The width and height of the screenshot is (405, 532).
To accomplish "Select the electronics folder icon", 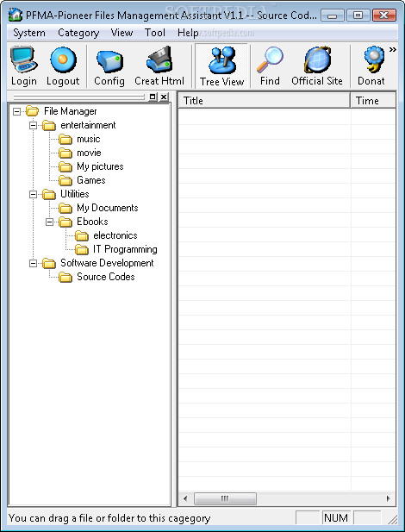I will click(x=82, y=235).
